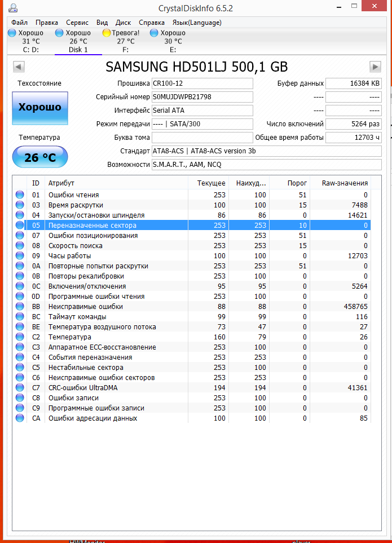
Task: Click status icon of Аппаратное ECC-восстановление row
Action: click(x=20, y=347)
